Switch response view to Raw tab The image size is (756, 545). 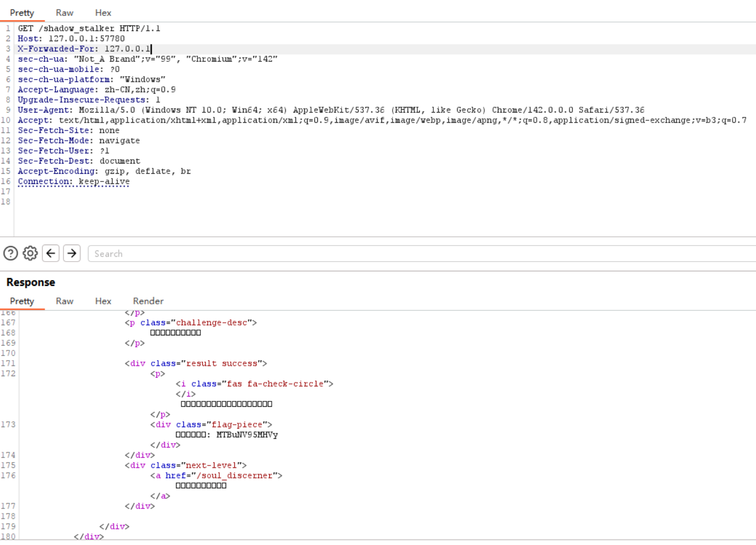(x=65, y=301)
